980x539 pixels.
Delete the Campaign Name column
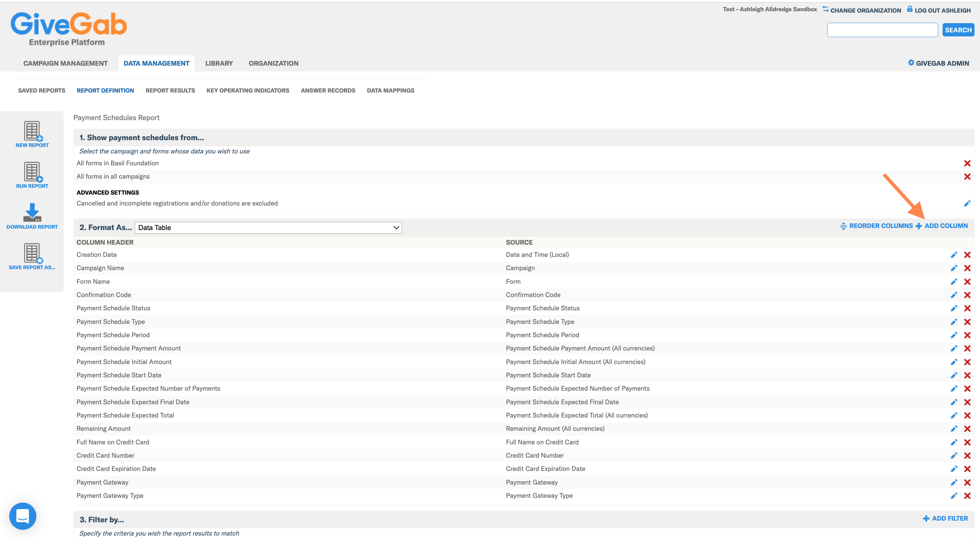point(967,268)
